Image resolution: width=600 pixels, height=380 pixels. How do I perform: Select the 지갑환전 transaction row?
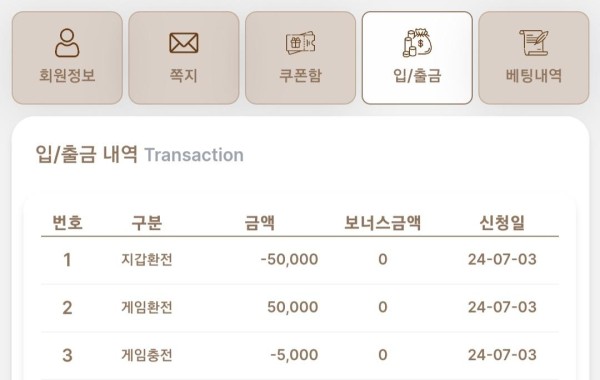tap(300, 260)
